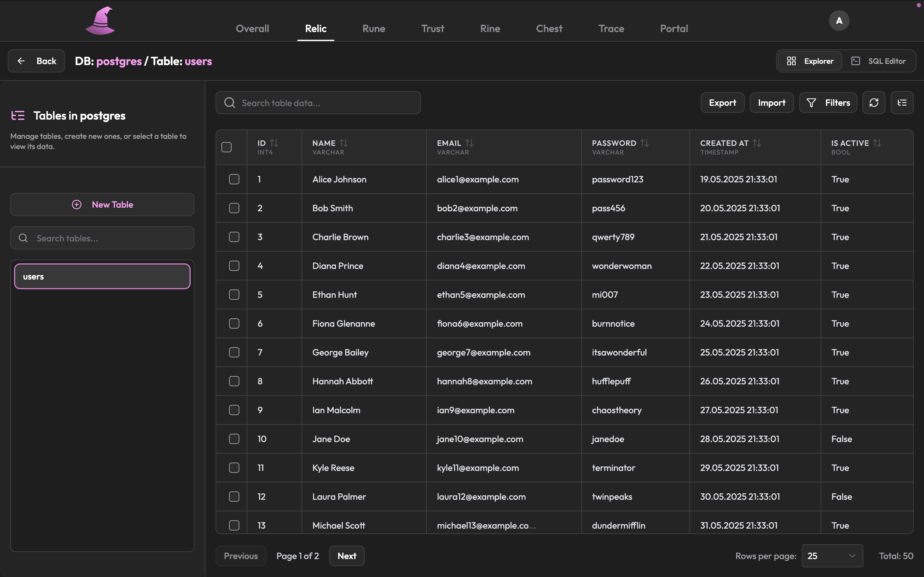Screen dimensions: 924x577
Task: Open the Portal tab
Action: (x=674, y=29)
